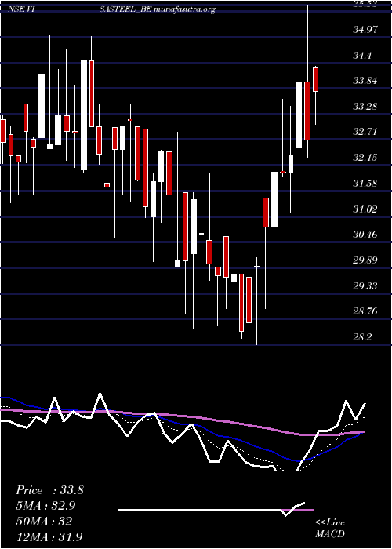Select the 32.15 price axis label
The height and width of the screenshot is (549, 392).
[365, 158]
